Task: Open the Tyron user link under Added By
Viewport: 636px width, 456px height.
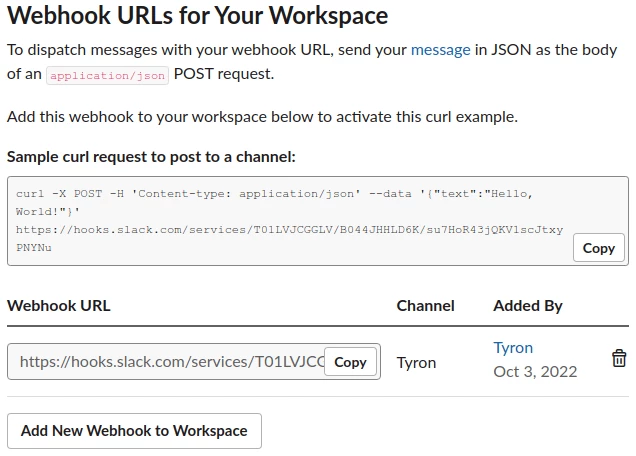Action: (513, 348)
